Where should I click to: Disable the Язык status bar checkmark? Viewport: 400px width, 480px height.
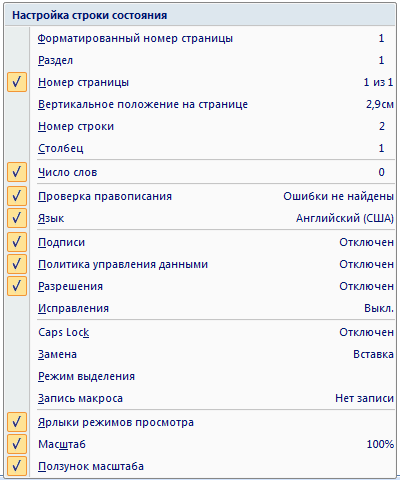coord(17,218)
